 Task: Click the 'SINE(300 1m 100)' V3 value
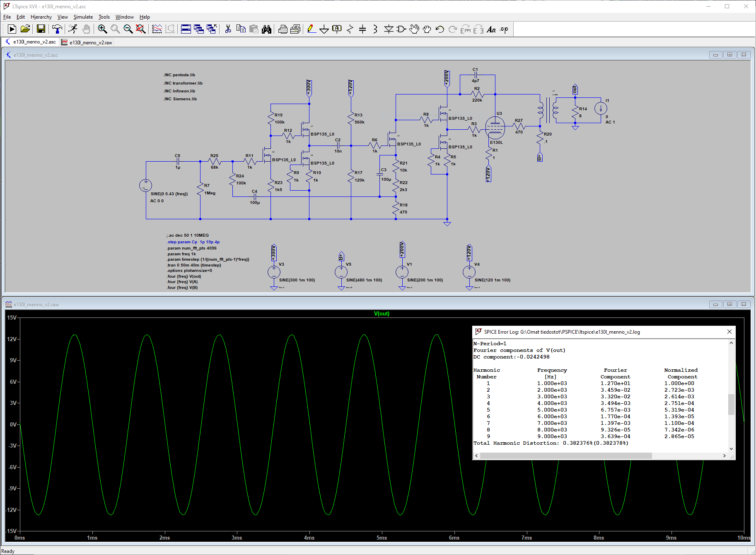297,280
